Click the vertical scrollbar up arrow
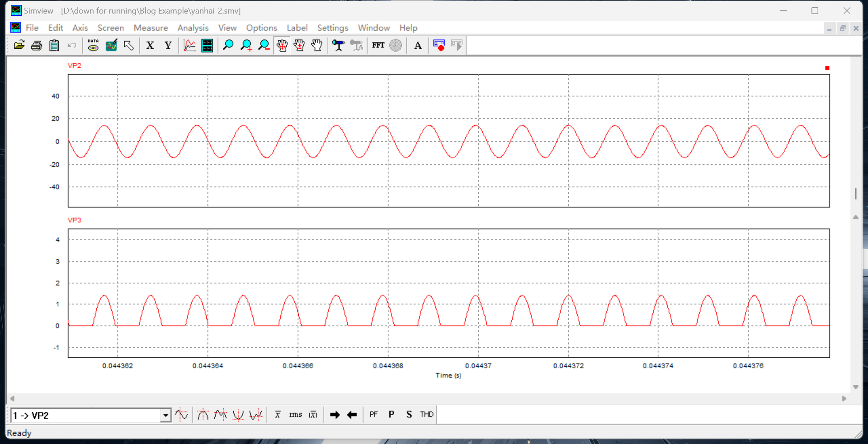Viewport: 868px width, 444px height. 856,217
